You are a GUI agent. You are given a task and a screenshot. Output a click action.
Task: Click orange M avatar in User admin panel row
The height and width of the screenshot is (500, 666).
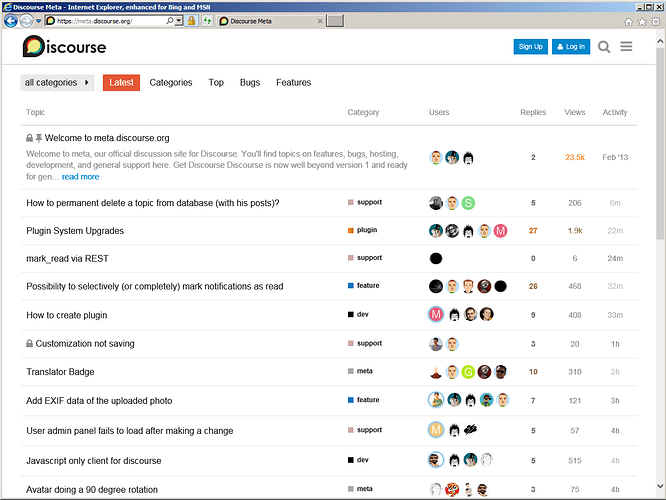coord(436,430)
